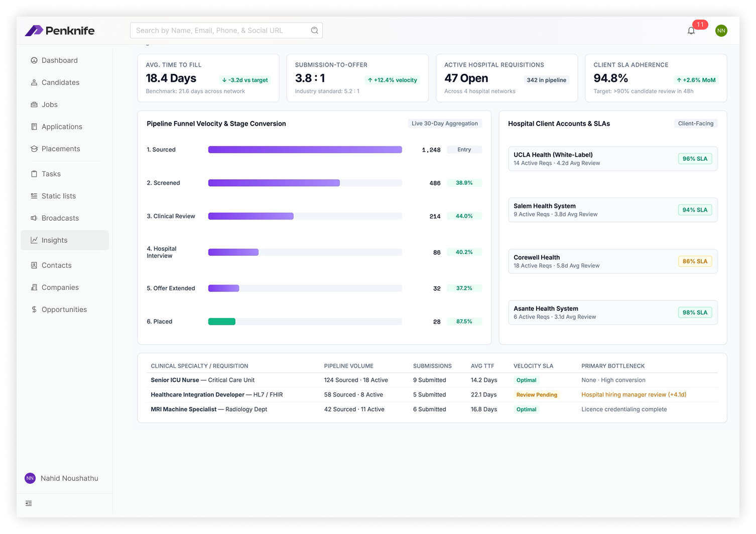Image resolution: width=756 pixels, height=534 pixels.
Task: Open the Tasks menu label
Action: (x=51, y=174)
